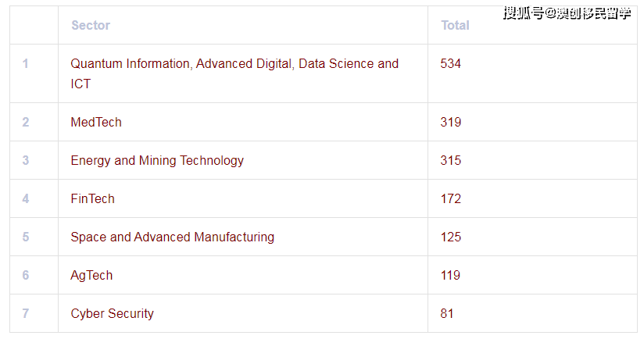The width and height of the screenshot is (644, 339).
Task: Select the 125 total cell
Action: click(451, 237)
